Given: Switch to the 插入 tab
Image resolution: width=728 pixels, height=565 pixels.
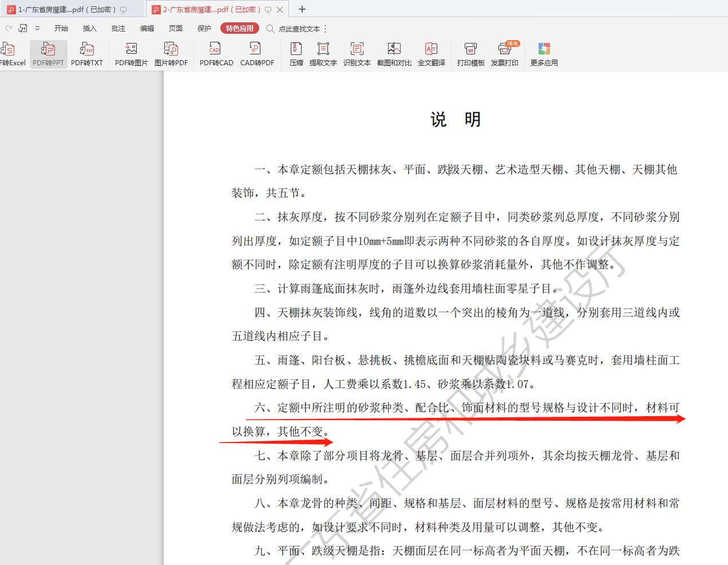Looking at the screenshot, I should click(x=90, y=28).
